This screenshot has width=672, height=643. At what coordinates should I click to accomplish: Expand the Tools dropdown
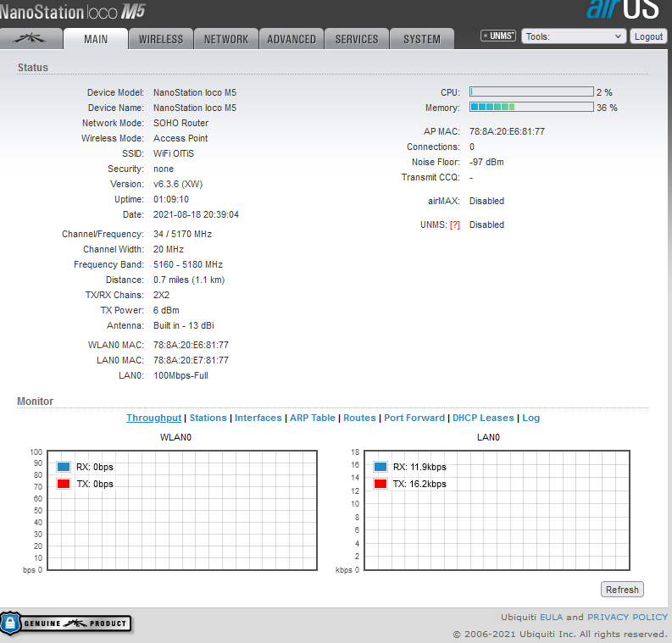click(574, 36)
